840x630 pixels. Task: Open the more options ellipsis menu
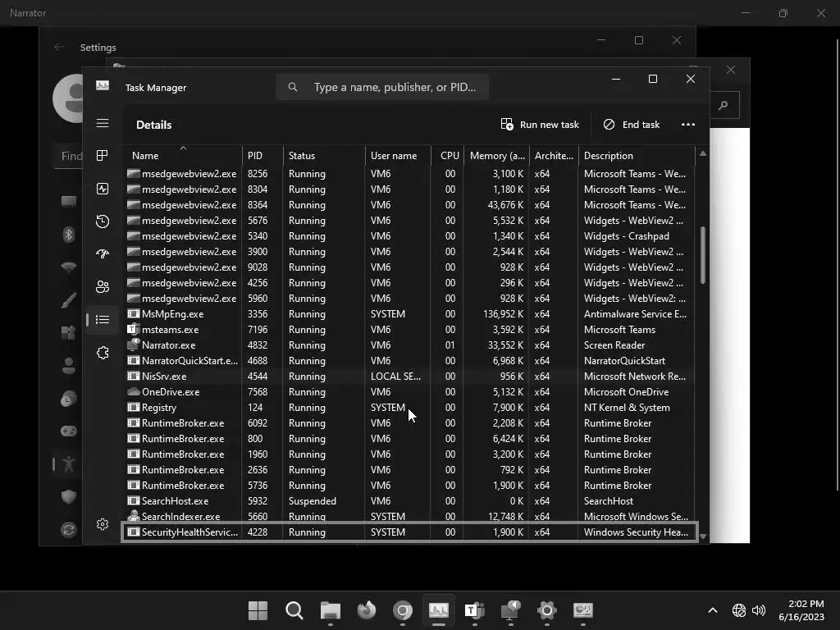click(688, 125)
